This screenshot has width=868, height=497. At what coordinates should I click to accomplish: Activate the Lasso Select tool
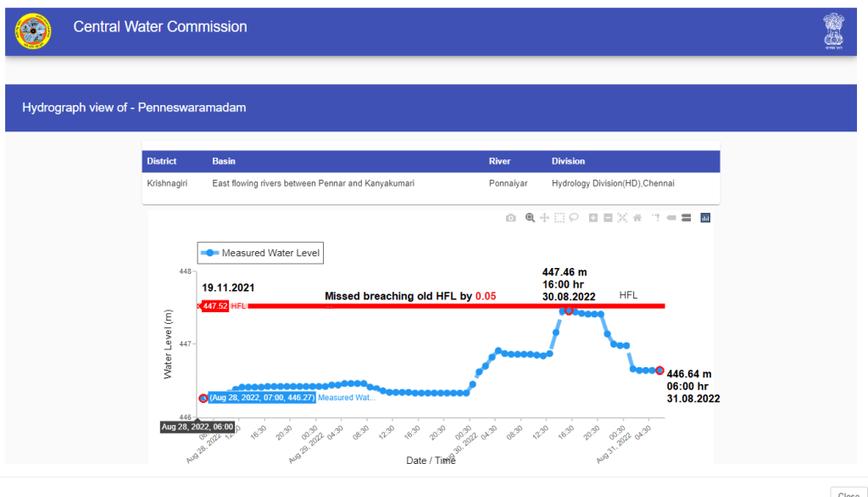(x=574, y=218)
